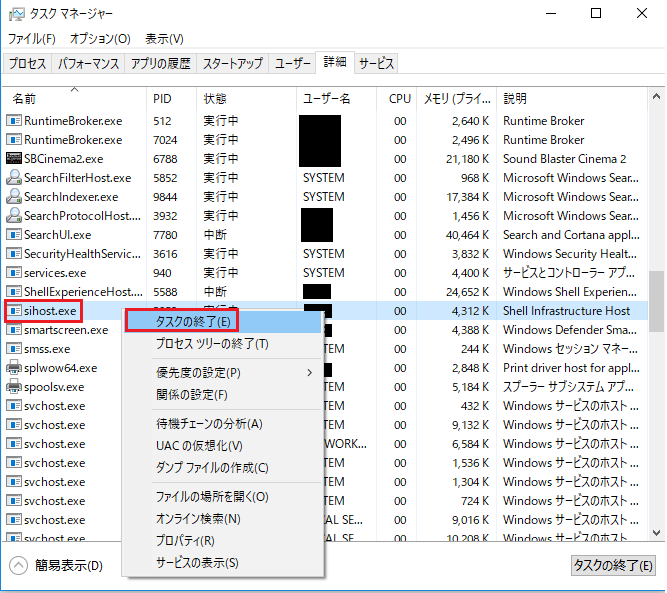
Task: Click the sihost.exe process icon
Action: click(14, 311)
